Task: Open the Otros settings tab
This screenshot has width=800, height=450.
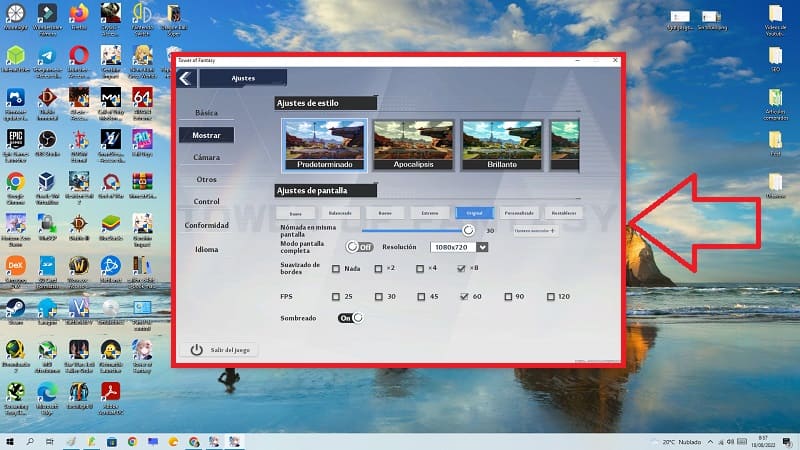Action: 206,180
